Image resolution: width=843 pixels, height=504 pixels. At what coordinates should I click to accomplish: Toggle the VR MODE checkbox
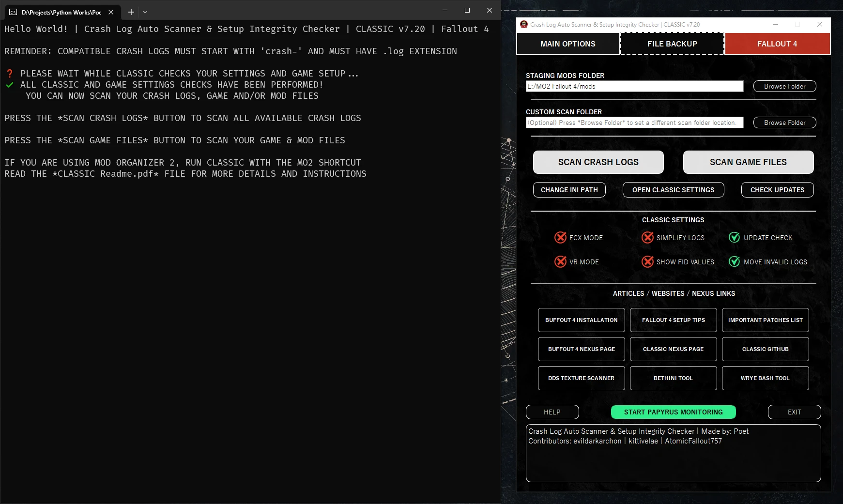560,261
